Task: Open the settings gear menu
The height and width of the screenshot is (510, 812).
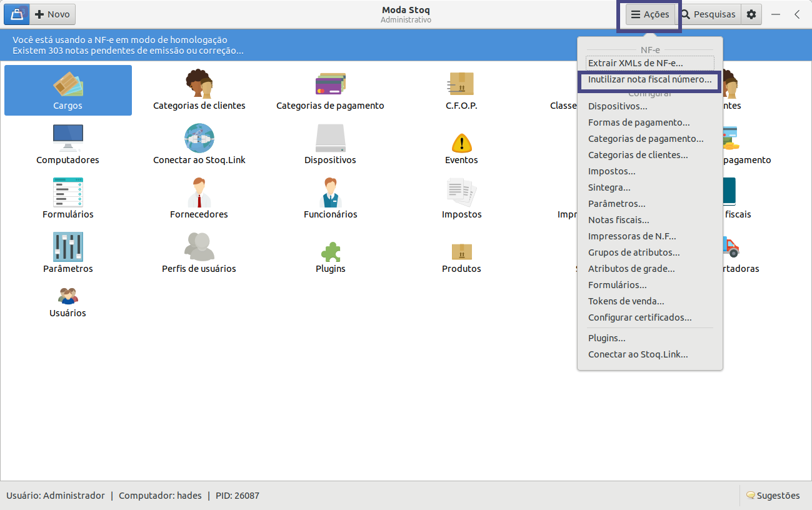Action: [x=751, y=14]
